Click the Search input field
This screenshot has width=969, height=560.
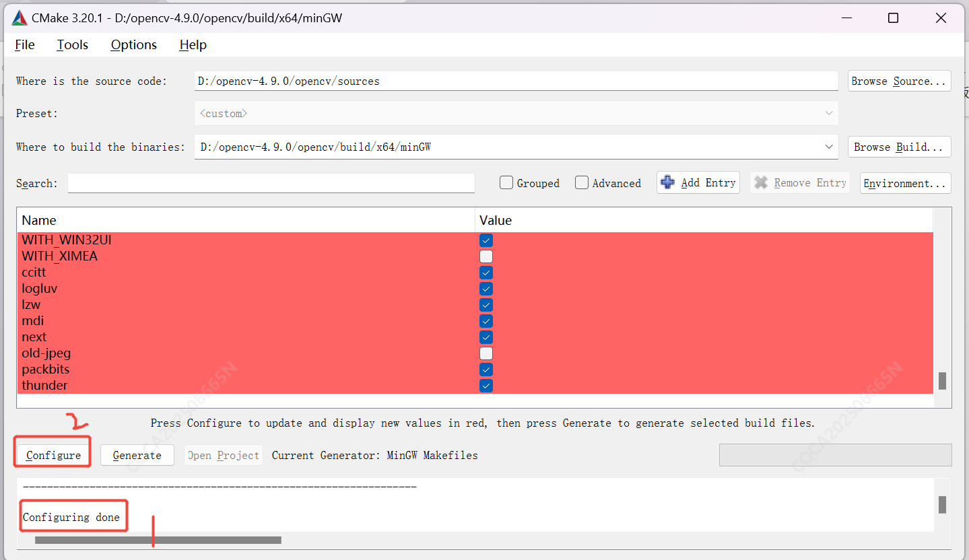[x=271, y=183]
